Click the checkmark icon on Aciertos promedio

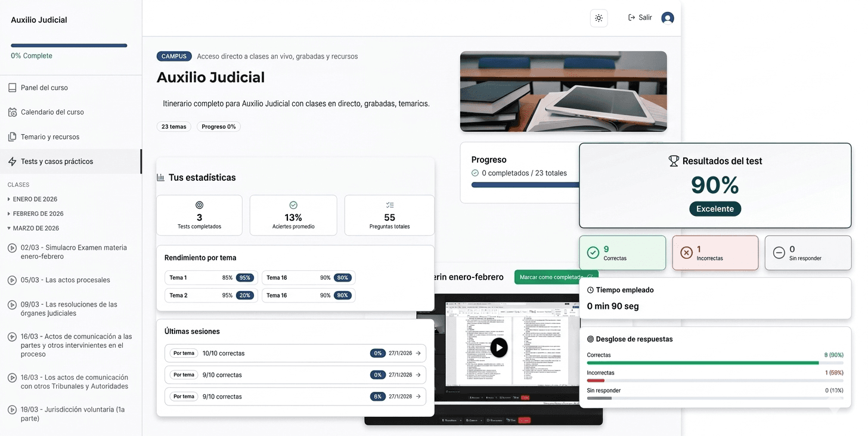click(293, 205)
